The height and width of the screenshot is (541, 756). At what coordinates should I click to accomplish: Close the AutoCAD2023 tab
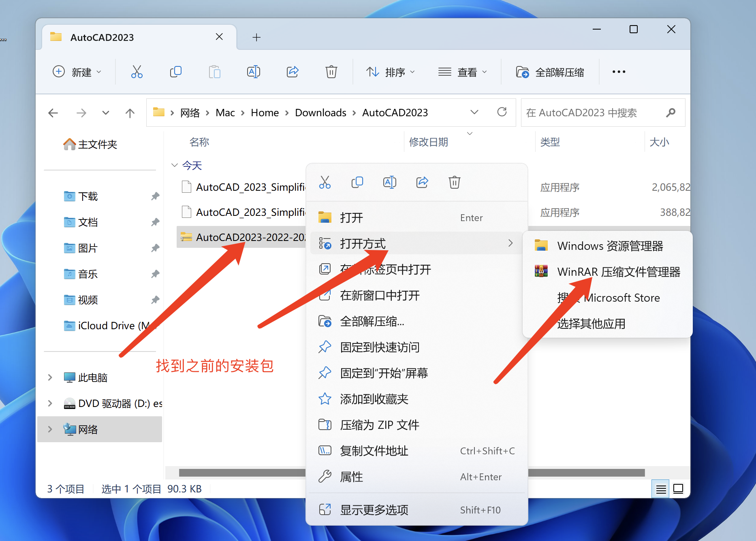click(x=219, y=37)
